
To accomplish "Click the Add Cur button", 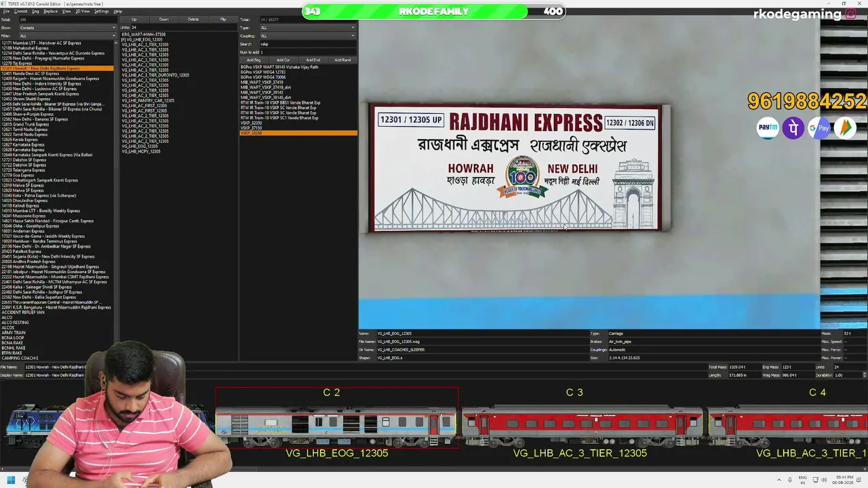I will [283, 60].
